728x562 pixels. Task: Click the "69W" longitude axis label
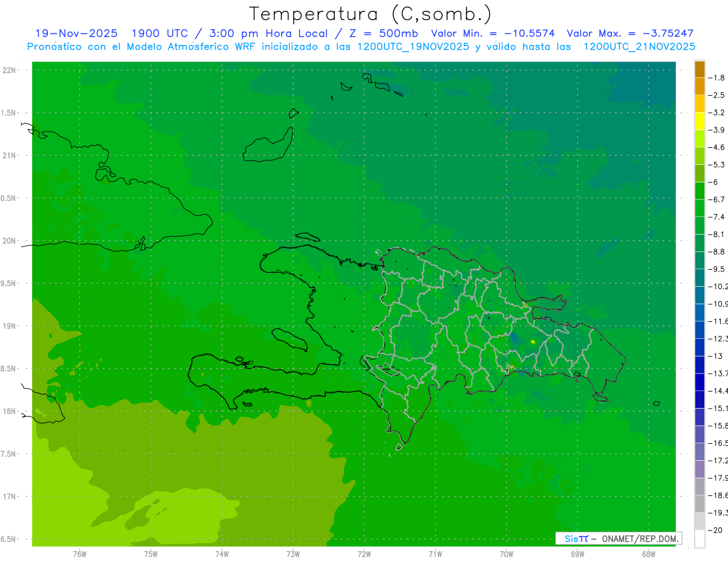pyautogui.click(x=578, y=554)
